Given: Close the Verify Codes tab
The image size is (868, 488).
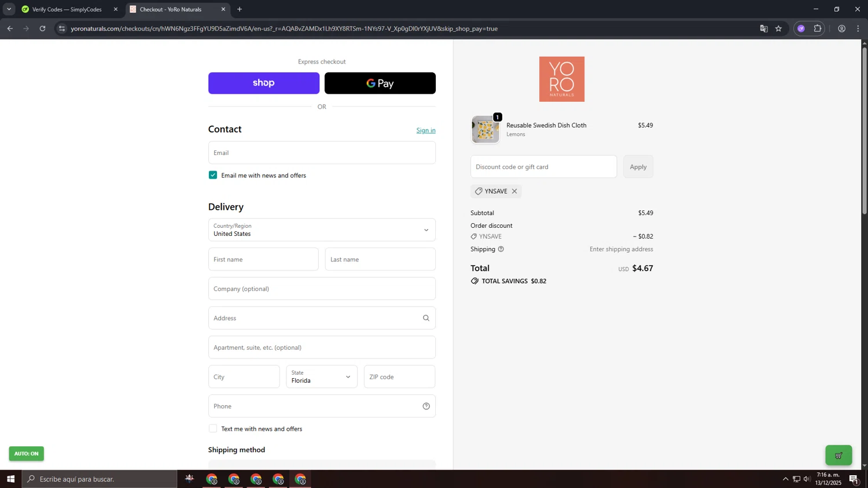Looking at the screenshot, I should pyautogui.click(x=116, y=9).
